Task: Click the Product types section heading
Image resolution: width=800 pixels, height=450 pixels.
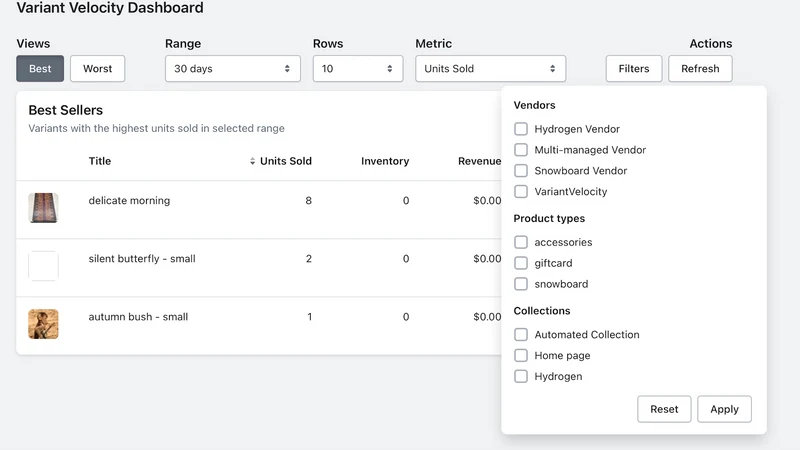Action: (549, 218)
